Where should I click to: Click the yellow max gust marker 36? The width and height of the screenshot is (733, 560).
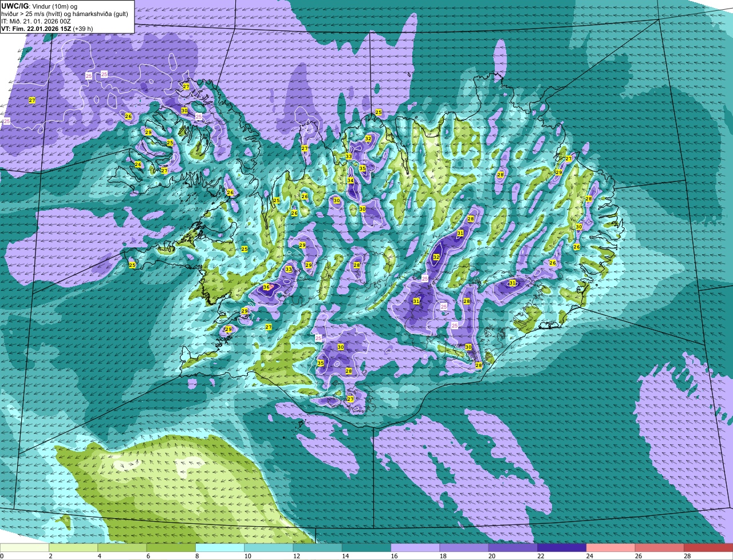(266, 287)
